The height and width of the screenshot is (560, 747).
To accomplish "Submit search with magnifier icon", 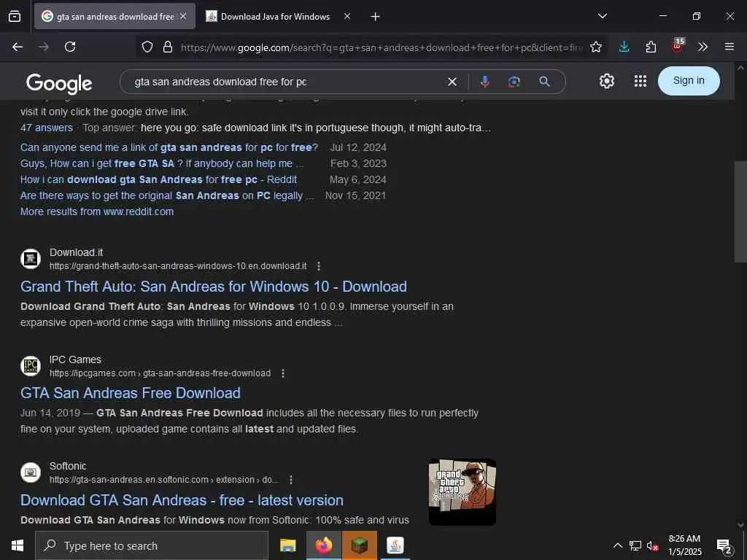I will 544,82.
